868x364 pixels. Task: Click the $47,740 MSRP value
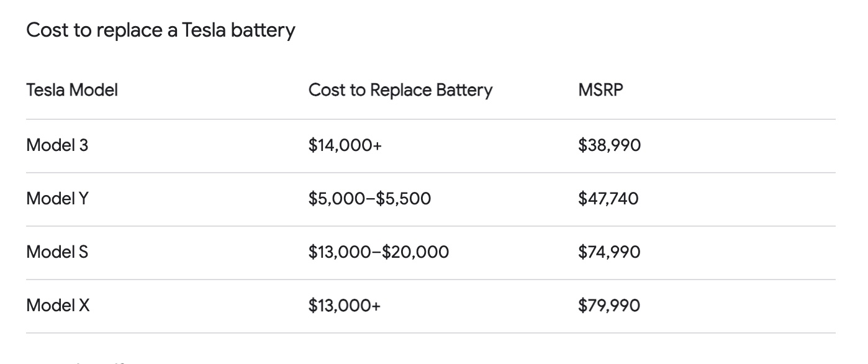608,199
